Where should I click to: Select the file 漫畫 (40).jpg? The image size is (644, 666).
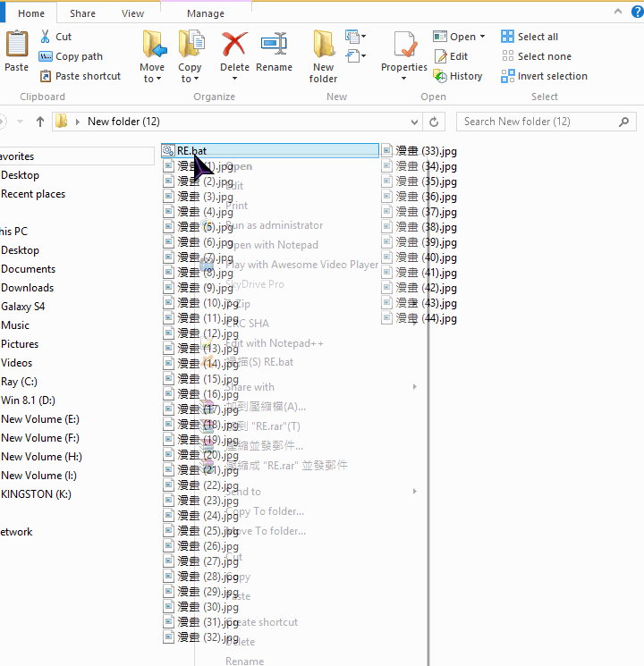click(x=427, y=257)
